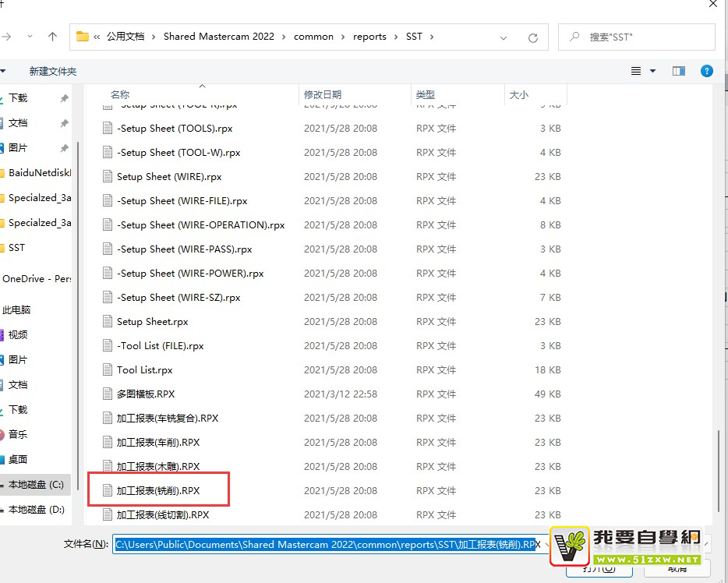The width and height of the screenshot is (728, 583).
Task: Click the search magnifier icon
Action: pos(574,37)
